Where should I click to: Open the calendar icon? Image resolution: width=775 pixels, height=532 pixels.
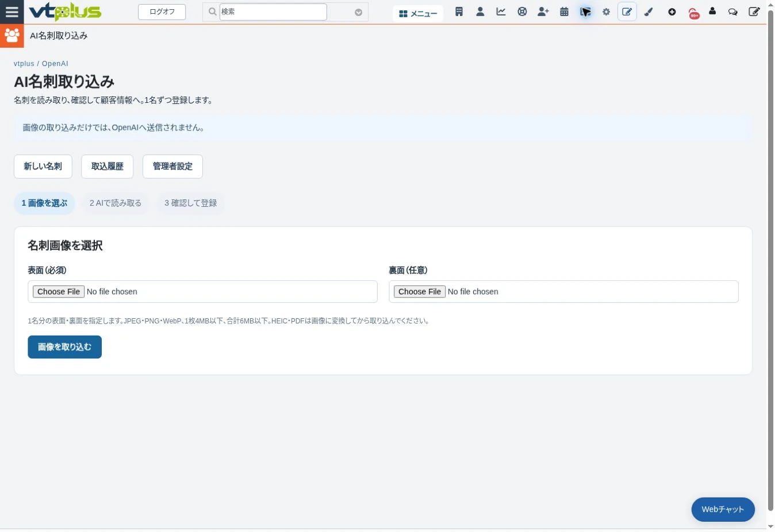[x=564, y=11]
